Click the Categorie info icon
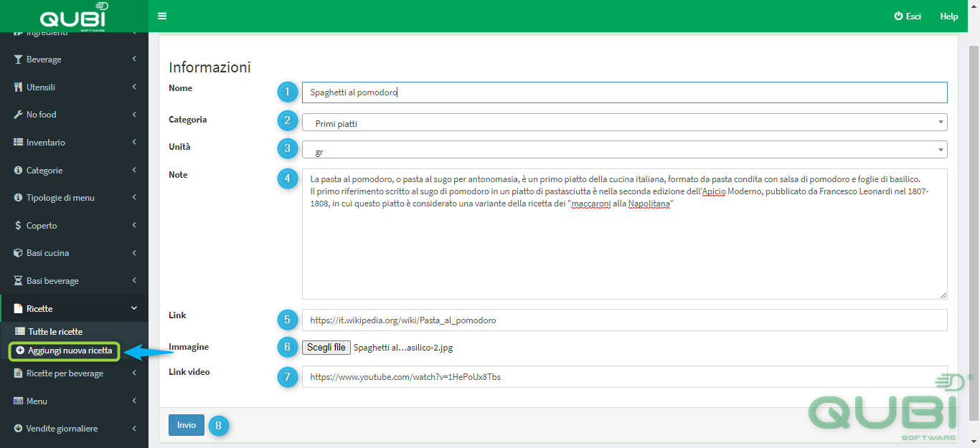This screenshot has width=980, height=448. tap(18, 171)
